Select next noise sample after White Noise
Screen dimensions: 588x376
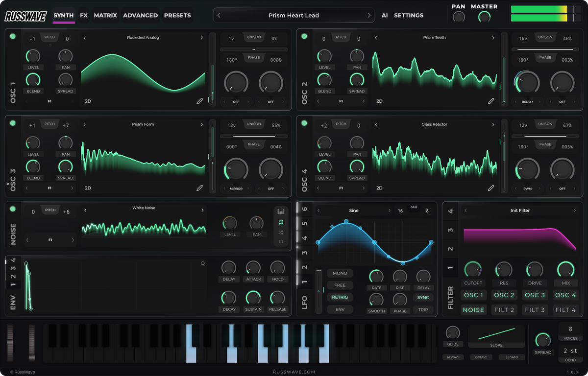pos(202,211)
